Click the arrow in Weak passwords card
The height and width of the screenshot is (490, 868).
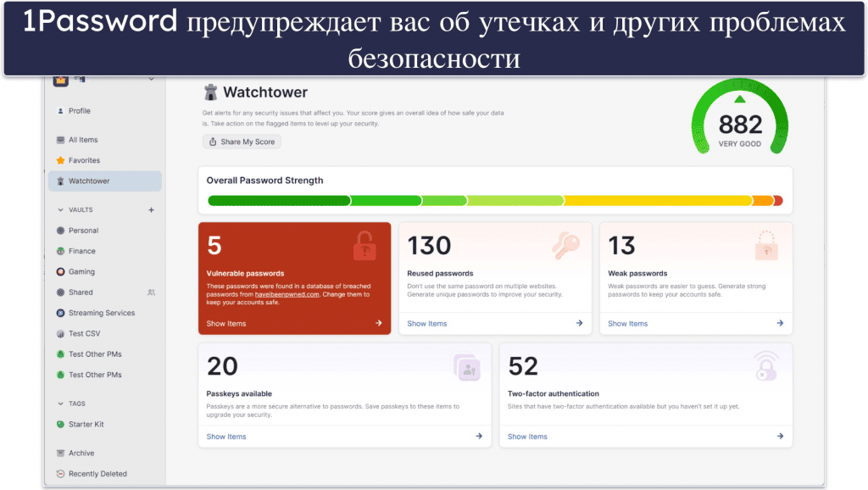click(x=780, y=323)
